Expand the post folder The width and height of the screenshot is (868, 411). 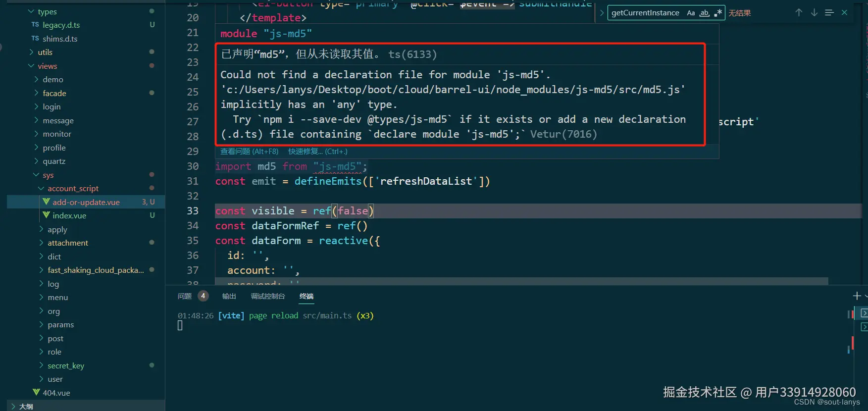coord(55,338)
